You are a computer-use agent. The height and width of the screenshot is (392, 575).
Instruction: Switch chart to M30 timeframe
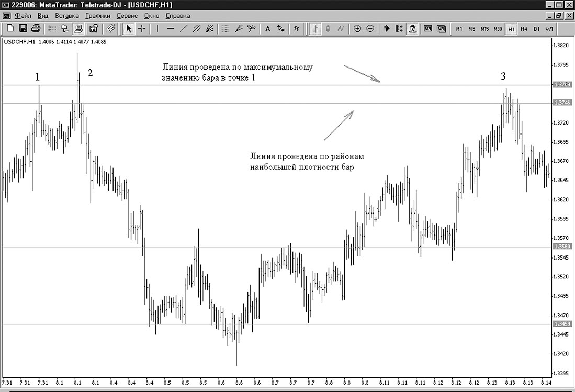498,29
